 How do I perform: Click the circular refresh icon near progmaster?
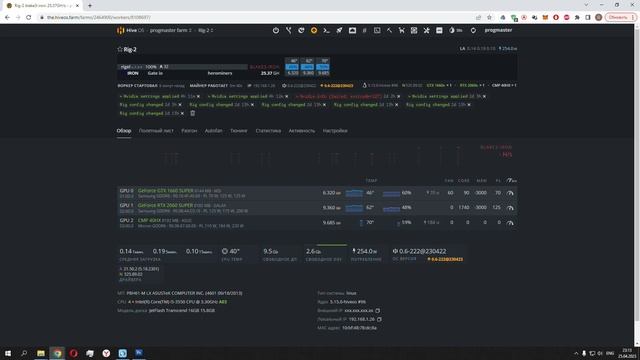473,30
